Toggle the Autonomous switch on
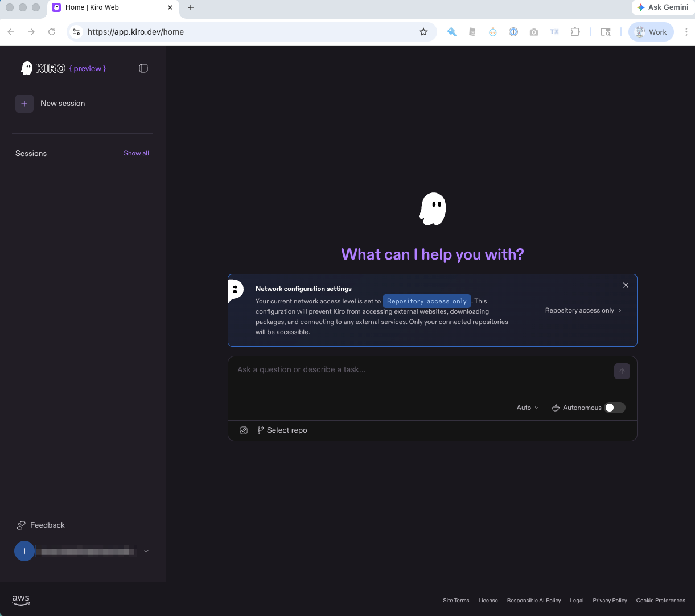Image resolution: width=695 pixels, height=616 pixels. [615, 408]
